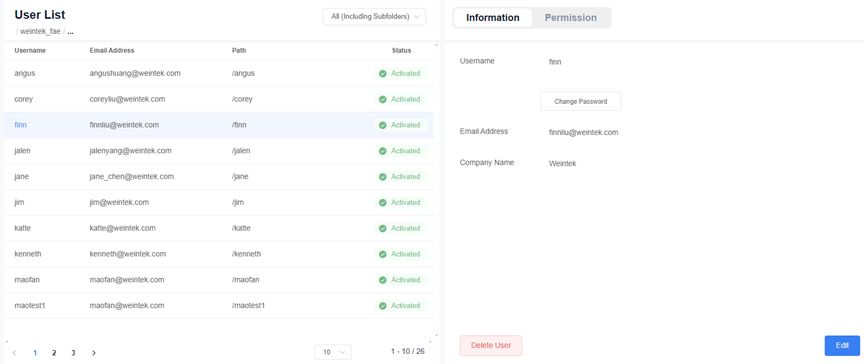Select the corey user row

[218, 99]
